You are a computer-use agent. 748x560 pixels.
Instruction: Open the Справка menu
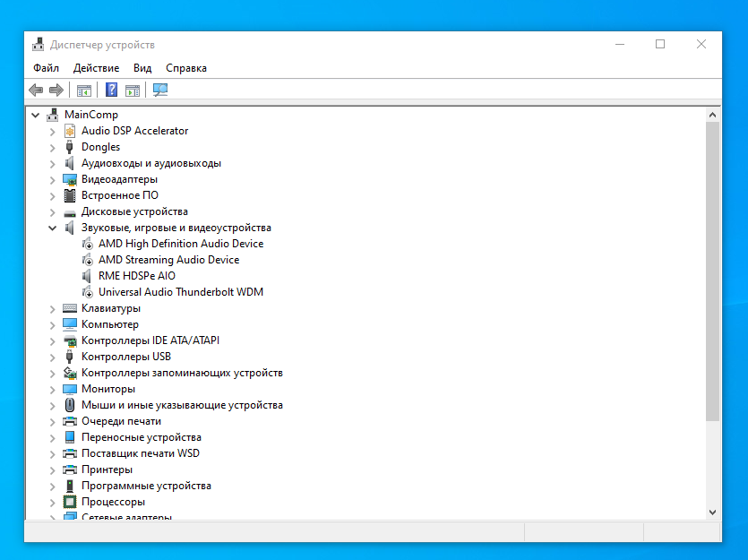(186, 68)
